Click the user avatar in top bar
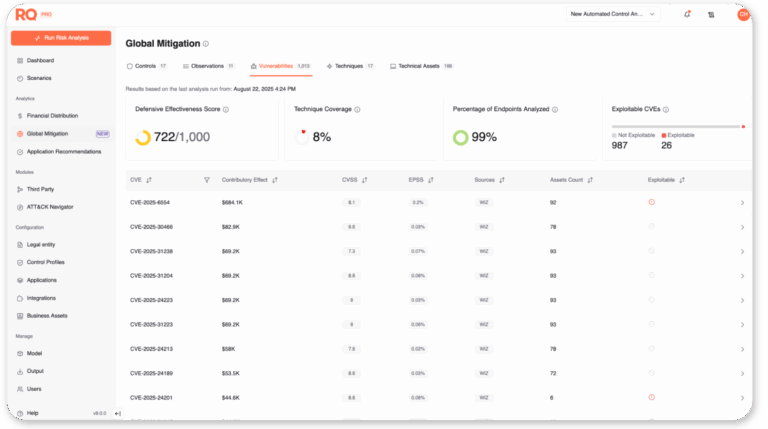768x429 pixels. [x=743, y=14]
